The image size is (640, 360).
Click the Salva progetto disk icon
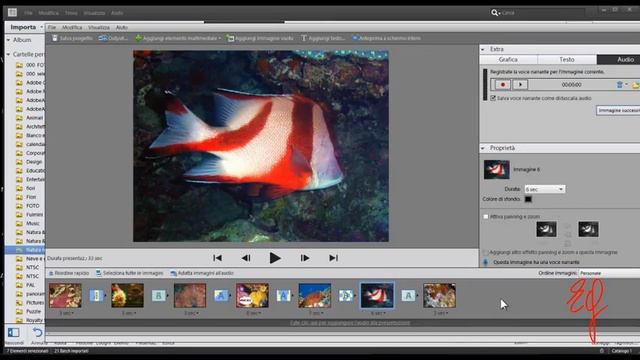point(55,38)
